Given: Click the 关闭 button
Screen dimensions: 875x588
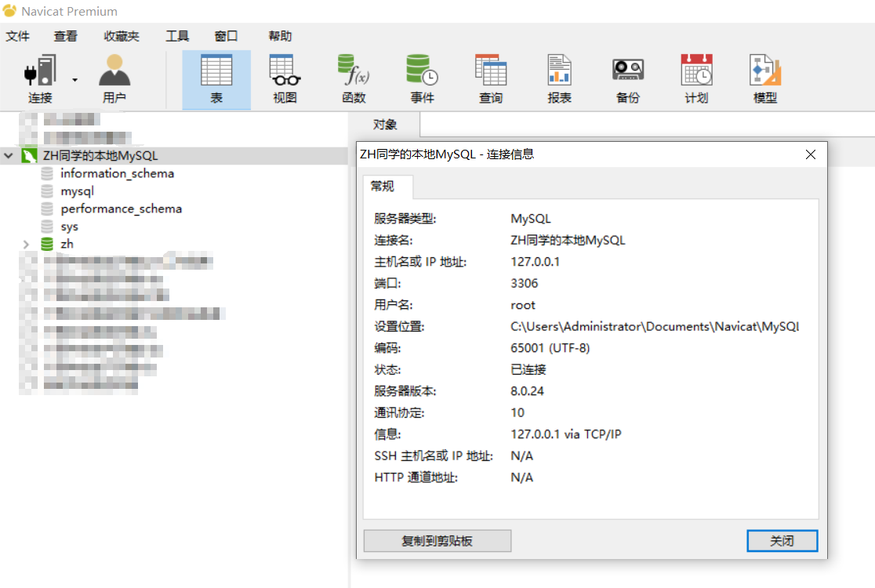Looking at the screenshot, I should (782, 541).
